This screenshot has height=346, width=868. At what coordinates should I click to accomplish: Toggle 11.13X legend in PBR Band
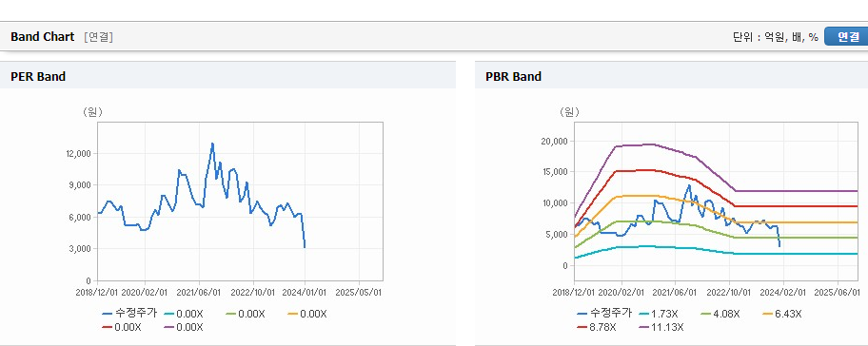(661, 327)
